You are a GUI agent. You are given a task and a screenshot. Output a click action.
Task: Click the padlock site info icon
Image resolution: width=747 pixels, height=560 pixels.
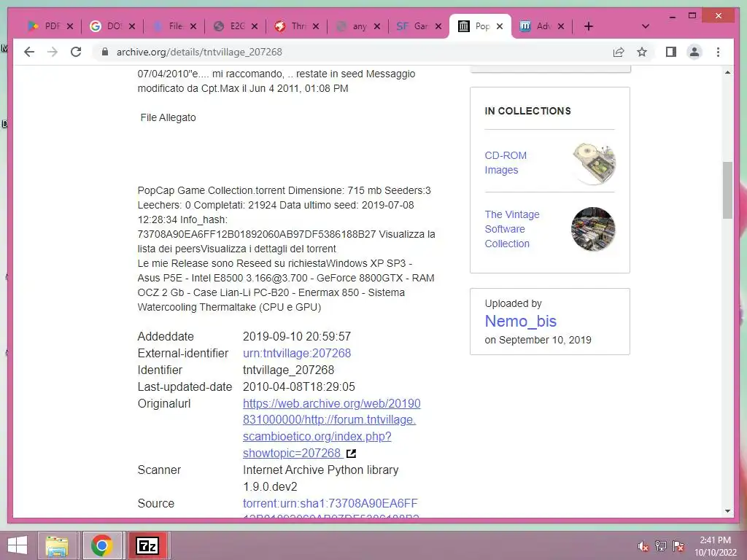tap(105, 52)
